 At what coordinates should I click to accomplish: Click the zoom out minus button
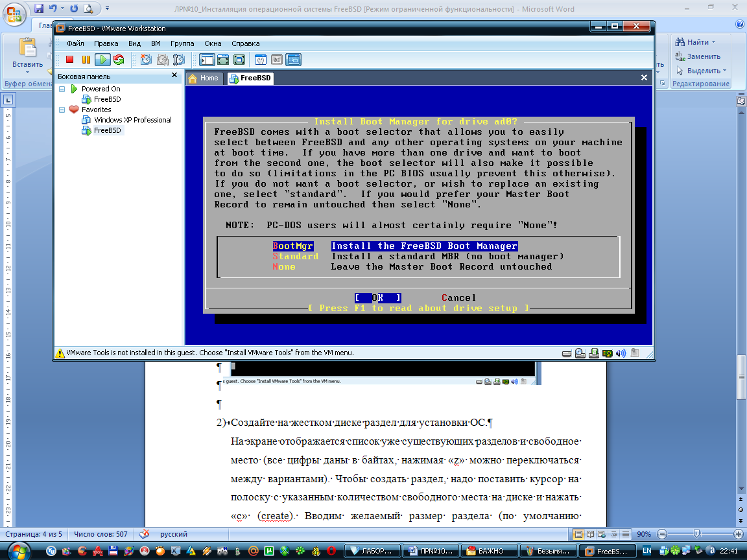661,534
